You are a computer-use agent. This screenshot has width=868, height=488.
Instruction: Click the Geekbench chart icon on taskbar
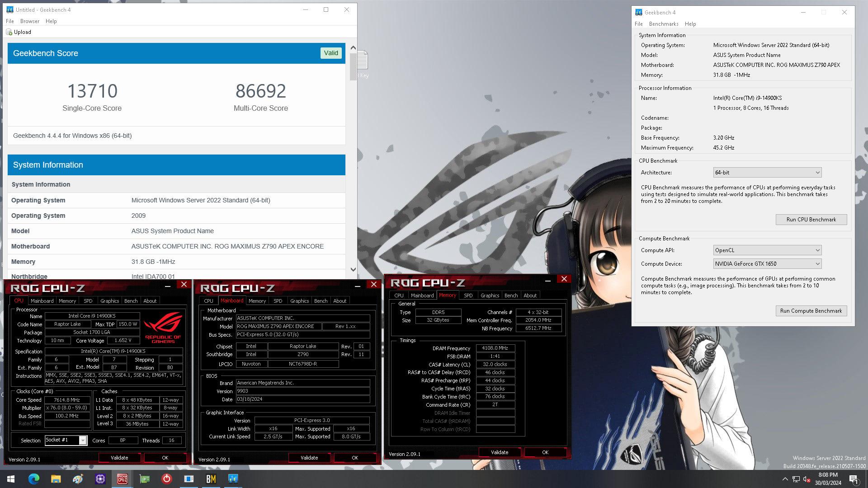pyautogui.click(x=233, y=479)
